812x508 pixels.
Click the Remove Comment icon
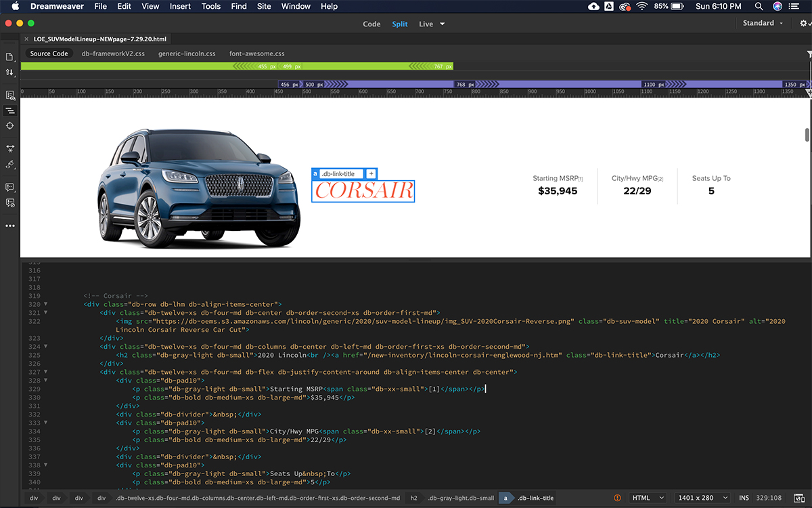(x=9, y=203)
